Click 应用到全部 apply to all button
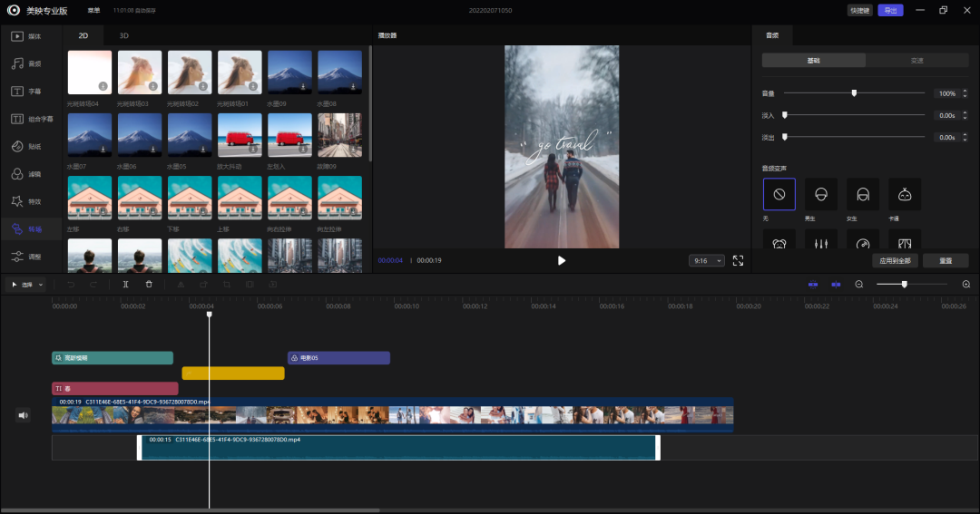This screenshot has width=980, height=514. tap(895, 260)
